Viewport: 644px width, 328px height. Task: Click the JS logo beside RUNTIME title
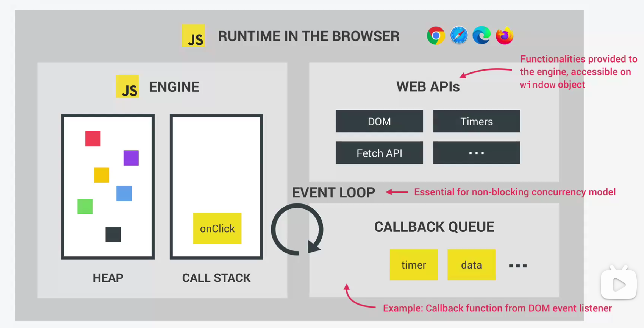[194, 35]
